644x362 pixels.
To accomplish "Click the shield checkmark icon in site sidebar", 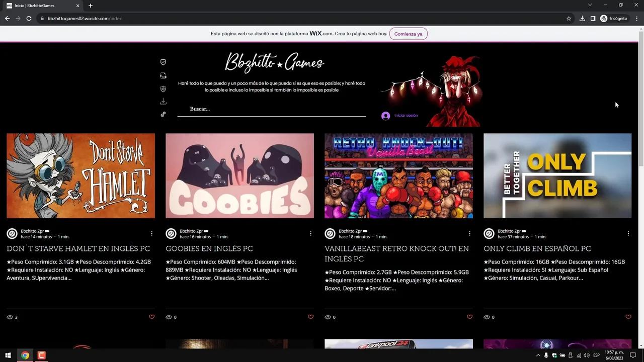I will [163, 62].
